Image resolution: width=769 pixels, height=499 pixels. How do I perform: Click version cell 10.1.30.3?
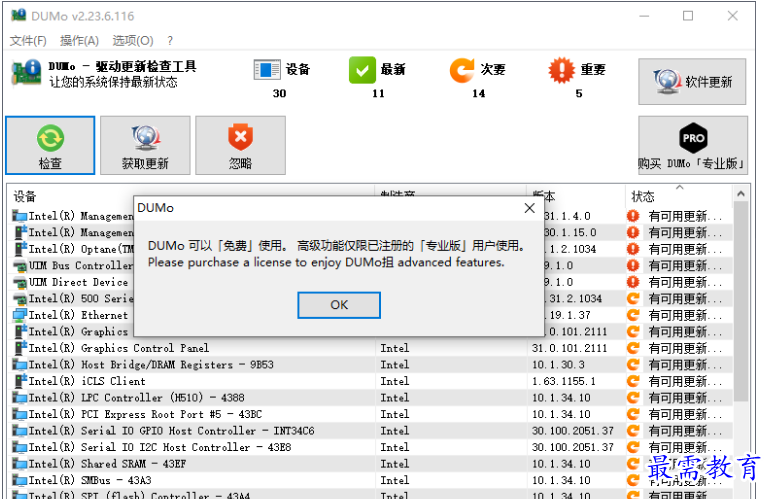558,365
